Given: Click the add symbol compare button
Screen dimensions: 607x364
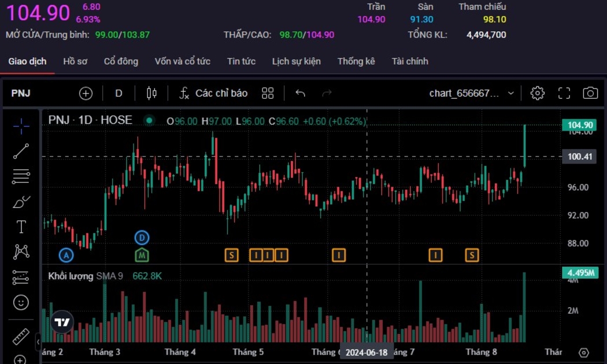Looking at the screenshot, I should tap(86, 94).
